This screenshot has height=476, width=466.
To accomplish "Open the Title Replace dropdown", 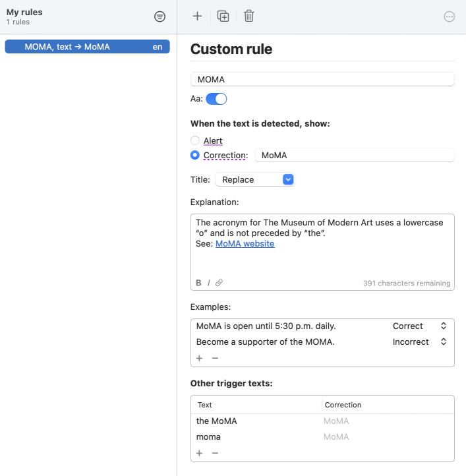I will (x=254, y=179).
